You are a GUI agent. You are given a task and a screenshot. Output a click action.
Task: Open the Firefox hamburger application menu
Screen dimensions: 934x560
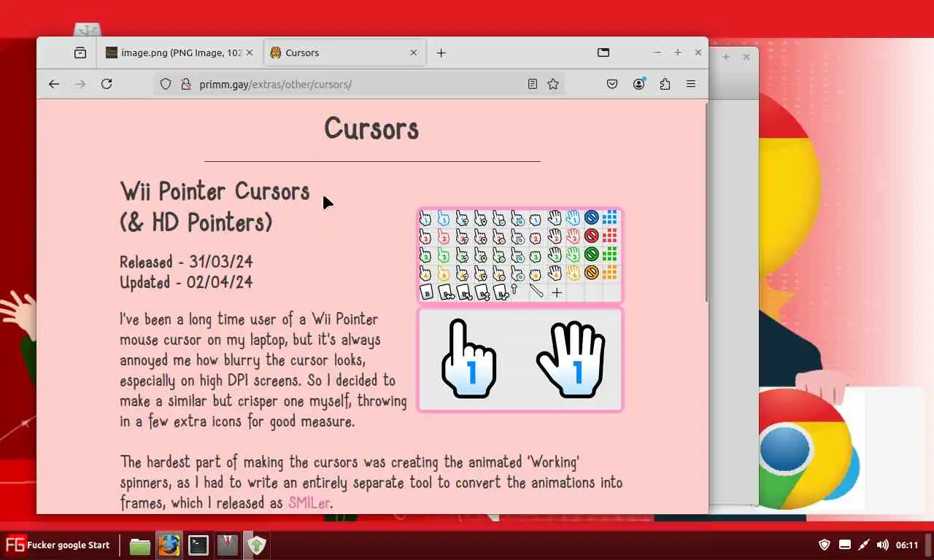coord(691,84)
